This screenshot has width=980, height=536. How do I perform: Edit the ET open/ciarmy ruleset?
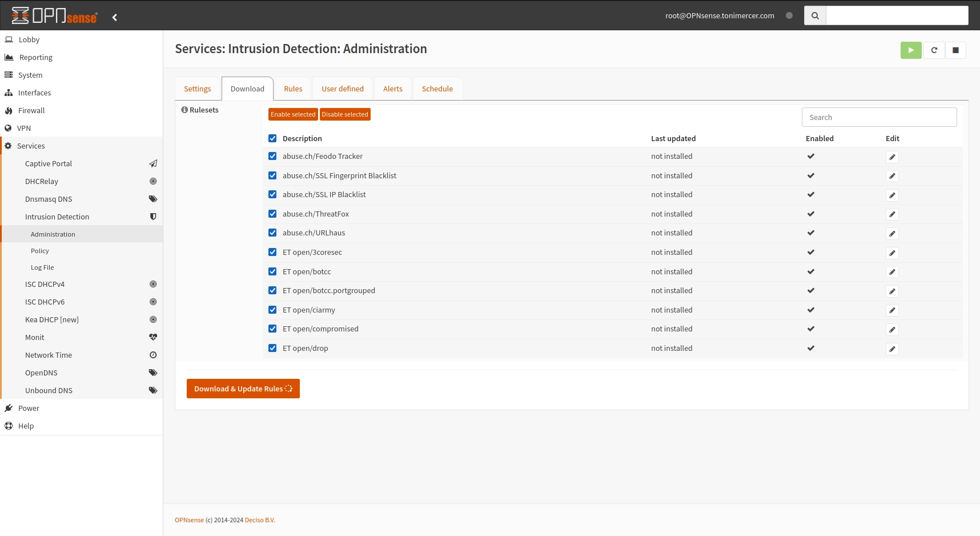pyautogui.click(x=892, y=310)
